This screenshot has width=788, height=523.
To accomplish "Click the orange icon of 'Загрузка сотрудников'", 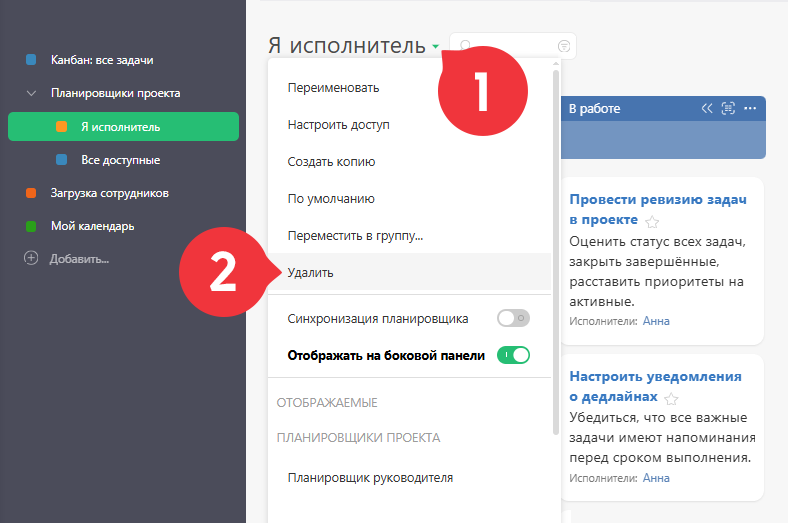I will click(31, 193).
